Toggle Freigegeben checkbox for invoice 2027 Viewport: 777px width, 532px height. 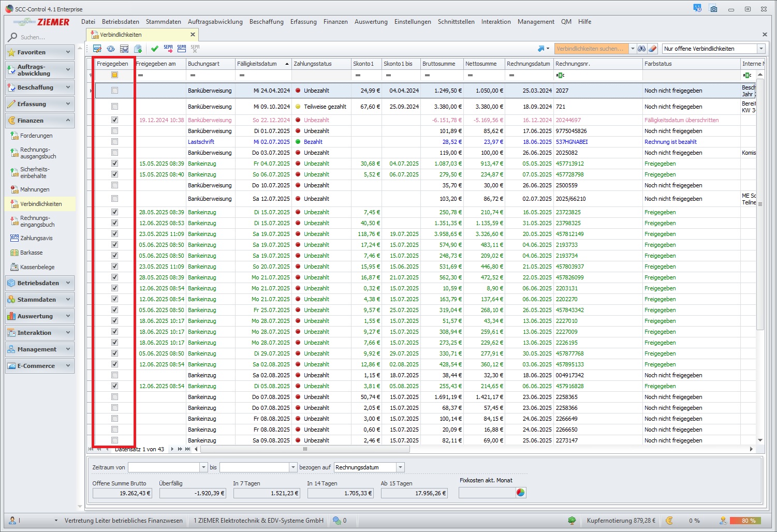[x=115, y=91]
